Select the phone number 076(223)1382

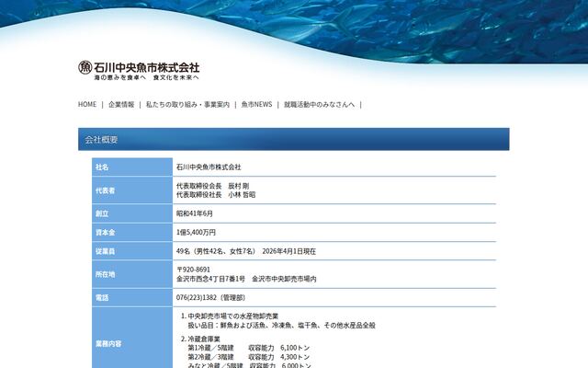[x=197, y=298]
